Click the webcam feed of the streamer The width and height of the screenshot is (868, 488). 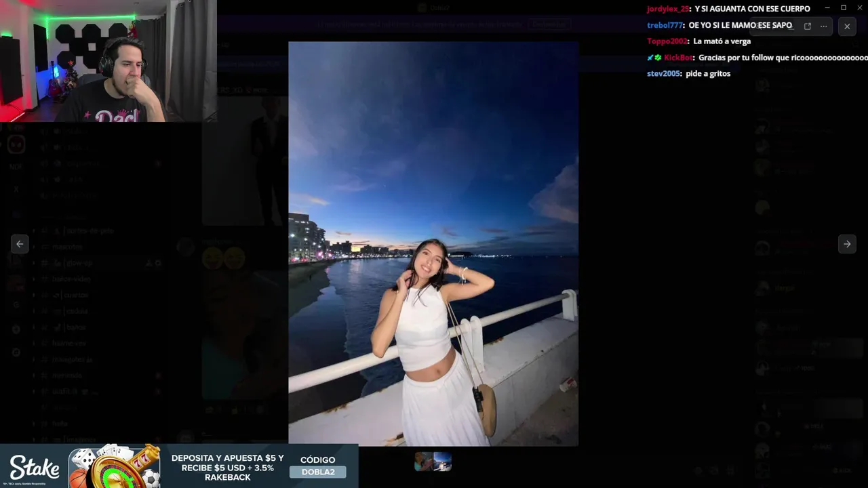[x=108, y=61]
